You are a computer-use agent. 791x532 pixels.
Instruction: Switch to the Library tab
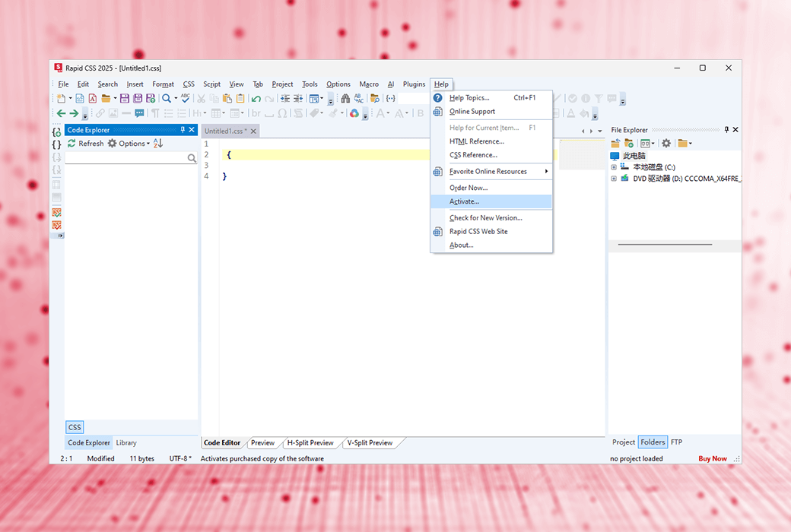click(x=126, y=443)
